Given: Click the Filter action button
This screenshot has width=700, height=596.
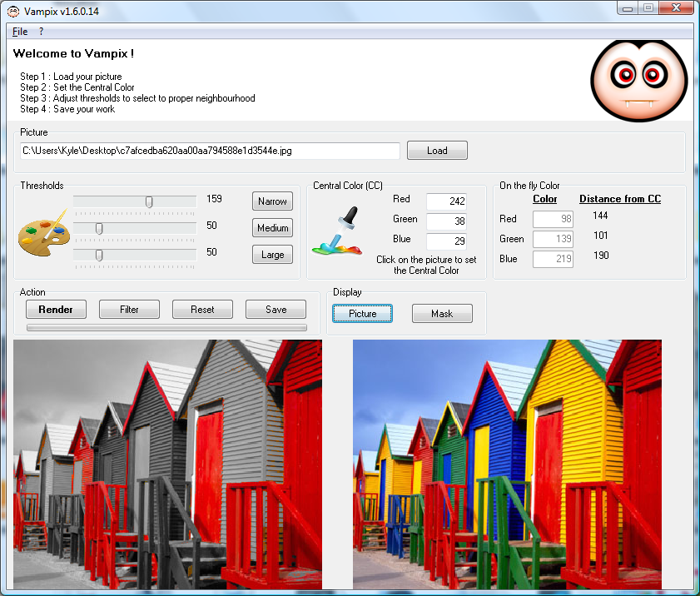Looking at the screenshot, I should (129, 310).
